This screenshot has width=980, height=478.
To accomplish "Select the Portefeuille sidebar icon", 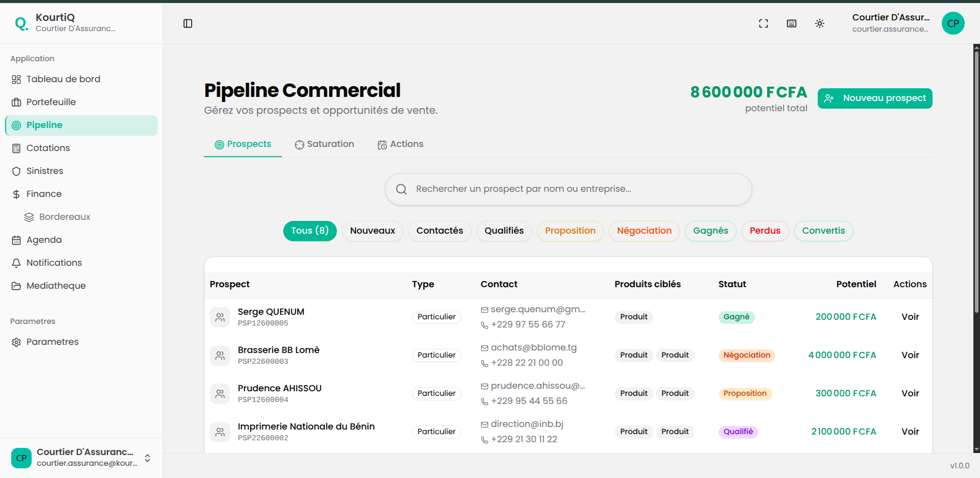I will tap(16, 102).
